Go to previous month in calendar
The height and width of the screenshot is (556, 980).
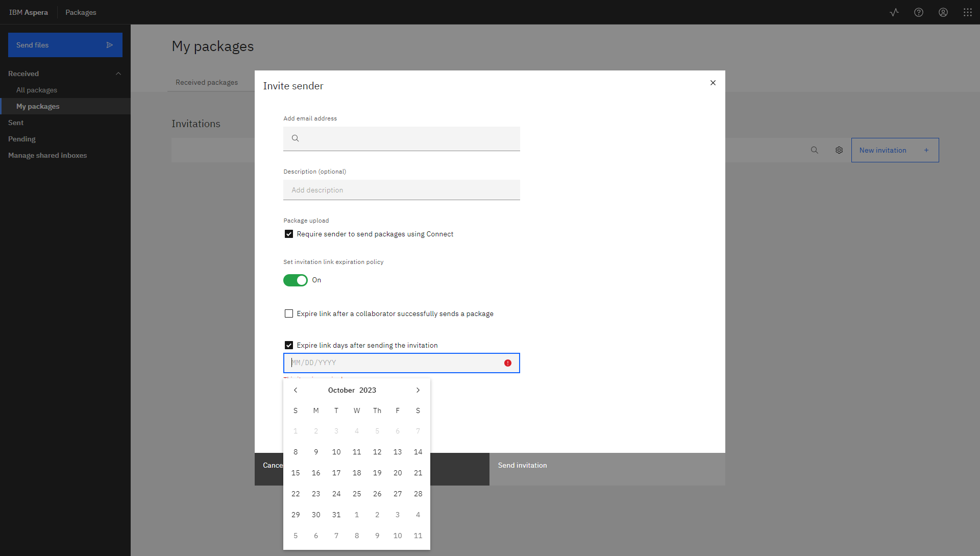coord(296,390)
